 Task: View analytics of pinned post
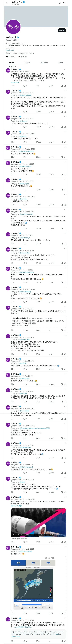(51, 86)
